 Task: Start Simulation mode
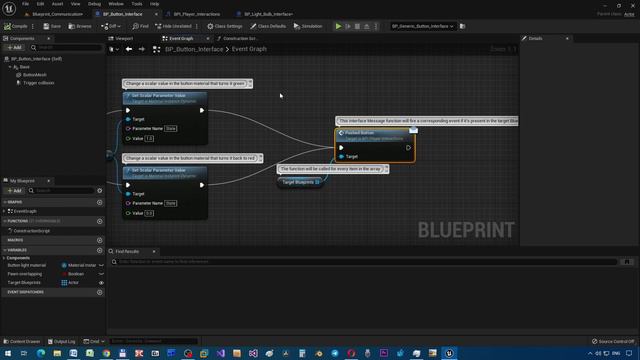(x=308, y=26)
